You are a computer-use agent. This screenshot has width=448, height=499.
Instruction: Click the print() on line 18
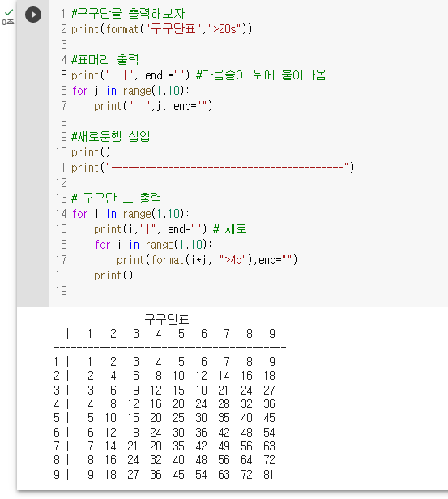113,275
